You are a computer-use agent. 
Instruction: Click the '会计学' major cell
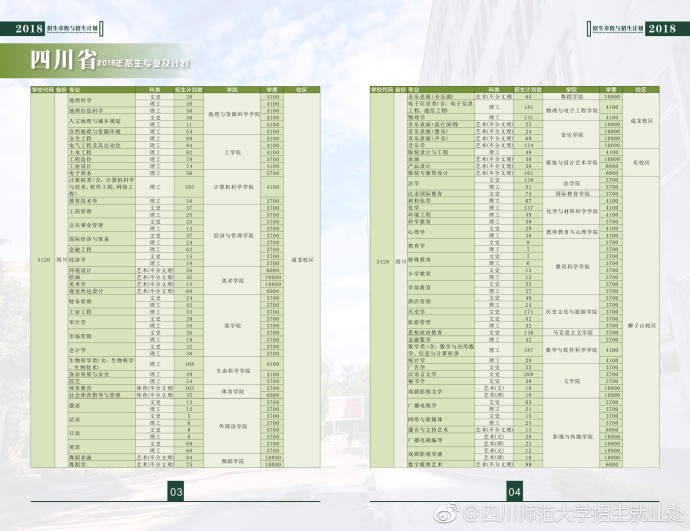tap(102, 350)
